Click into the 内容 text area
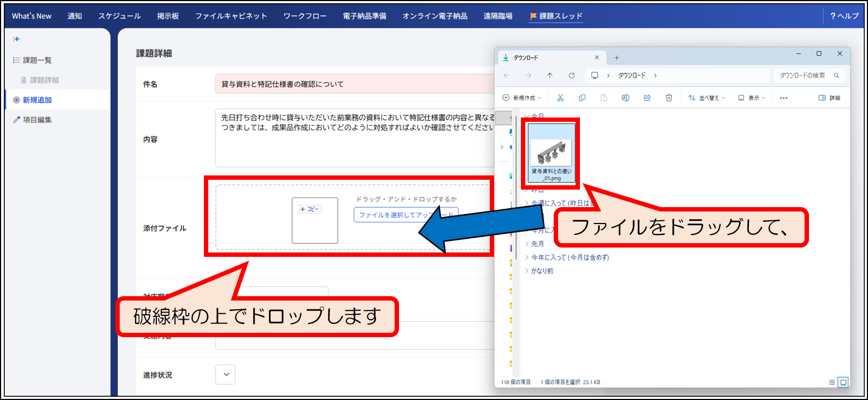Viewport: 868px width, 400px height. click(x=355, y=138)
